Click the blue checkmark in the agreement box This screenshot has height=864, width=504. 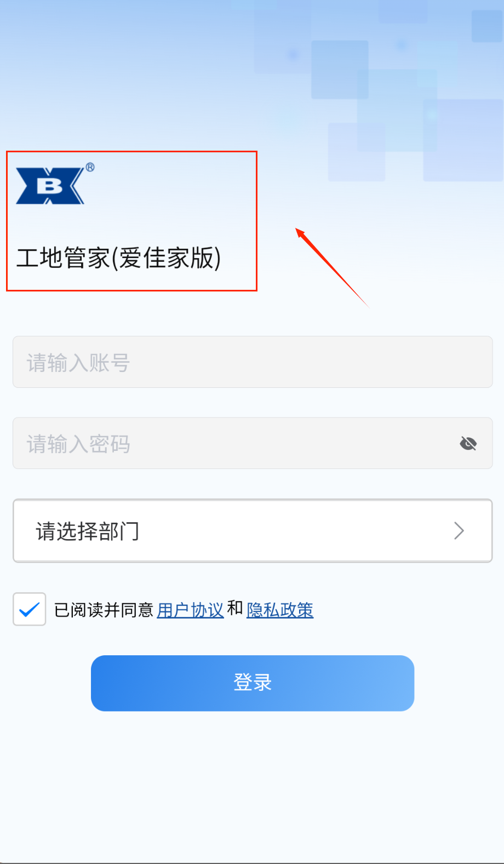(x=29, y=609)
